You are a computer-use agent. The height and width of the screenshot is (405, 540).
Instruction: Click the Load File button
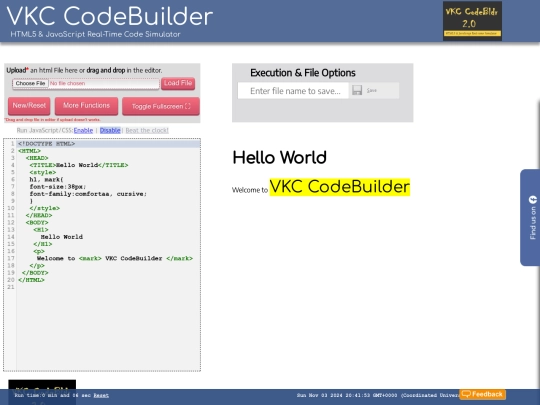coord(178,83)
